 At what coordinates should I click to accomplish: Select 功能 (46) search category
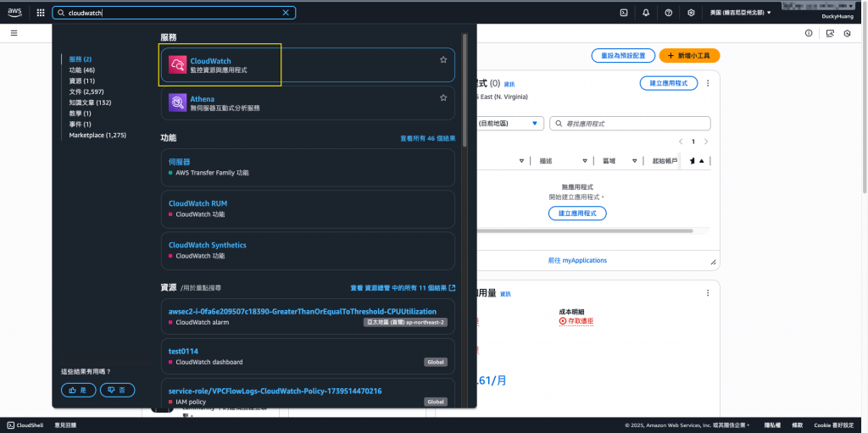(x=82, y=70)
